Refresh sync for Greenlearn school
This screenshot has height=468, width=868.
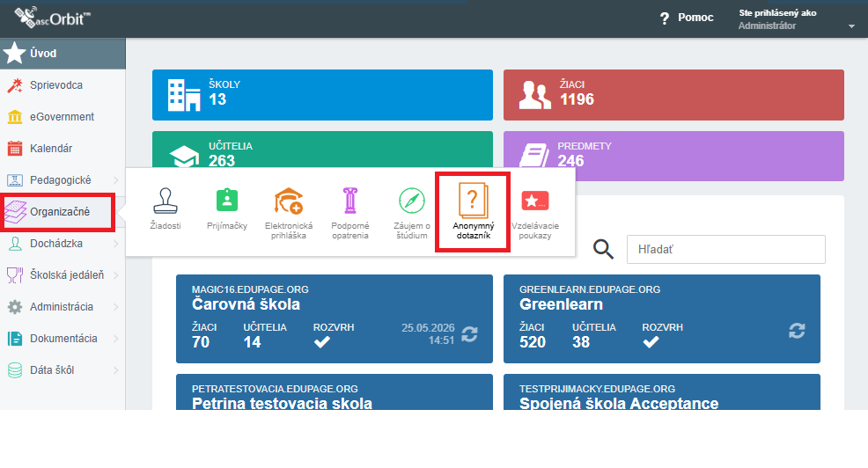click(798, 331)
